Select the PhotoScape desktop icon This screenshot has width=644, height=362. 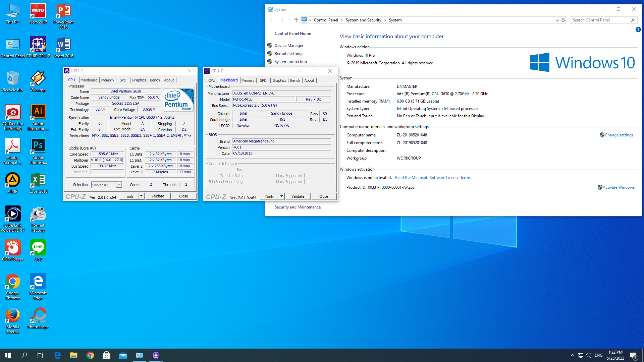click(38, 318)
